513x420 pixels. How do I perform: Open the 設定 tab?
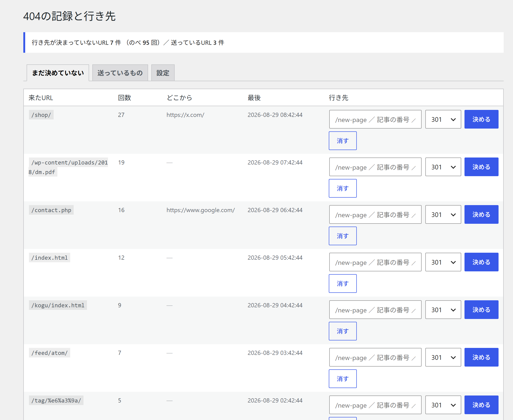163,73
